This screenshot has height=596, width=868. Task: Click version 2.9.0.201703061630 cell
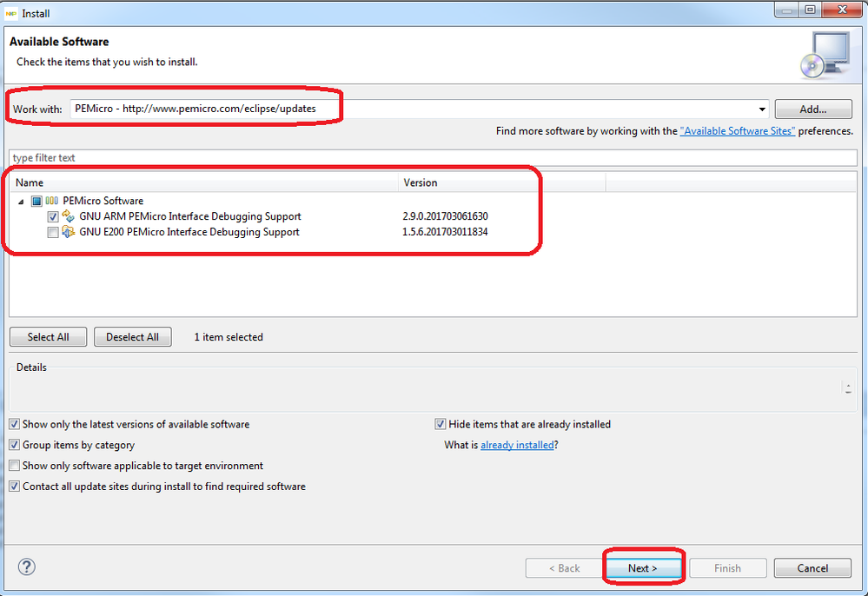[x=445, y=216]
